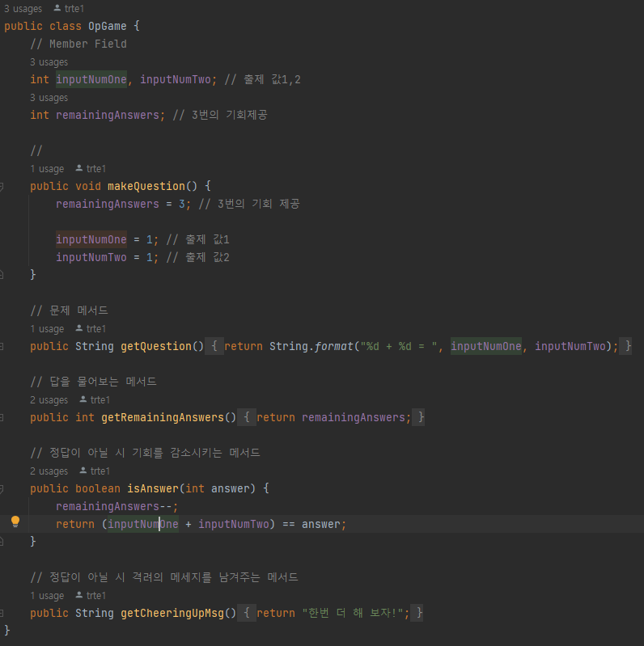Click the comment // 답을 물어보는 메서드
The width and height of the screenshot is (644, 646).
[x=93, y=382]
